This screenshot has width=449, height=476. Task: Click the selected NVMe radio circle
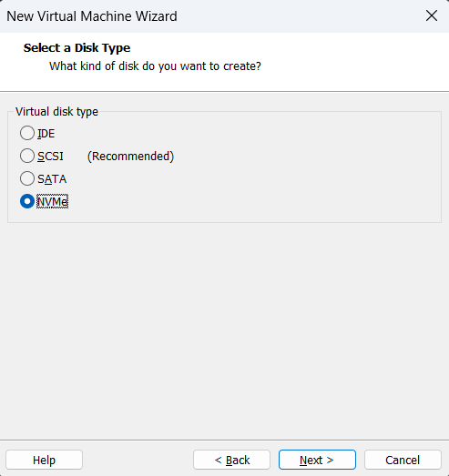tap(27, 201)
